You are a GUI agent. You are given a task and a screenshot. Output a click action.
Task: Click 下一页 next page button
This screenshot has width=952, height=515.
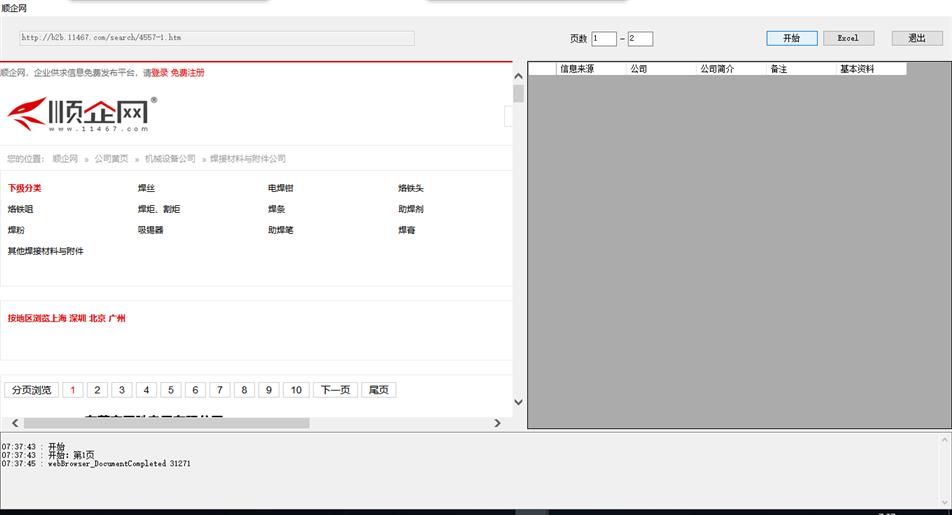tap(336, 390)
